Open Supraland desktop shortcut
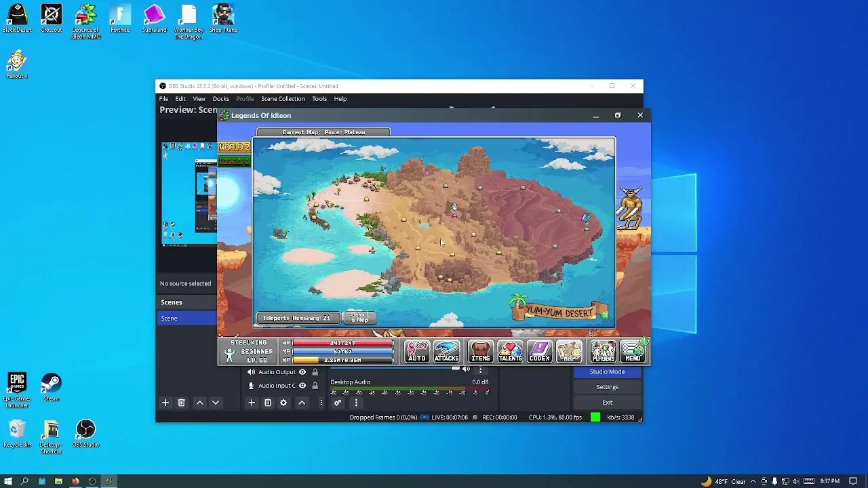The image size is (868, 488). (x=154, y=19)
